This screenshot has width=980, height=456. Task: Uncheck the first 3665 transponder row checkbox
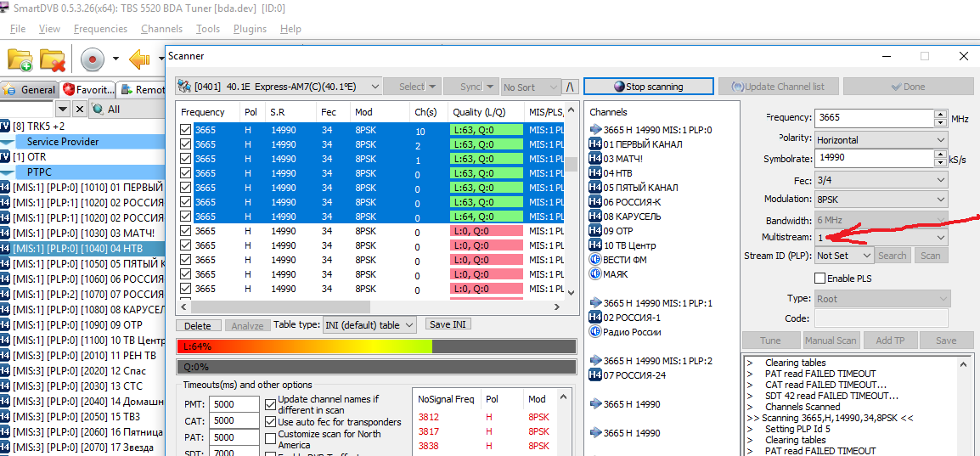[185, 130]
